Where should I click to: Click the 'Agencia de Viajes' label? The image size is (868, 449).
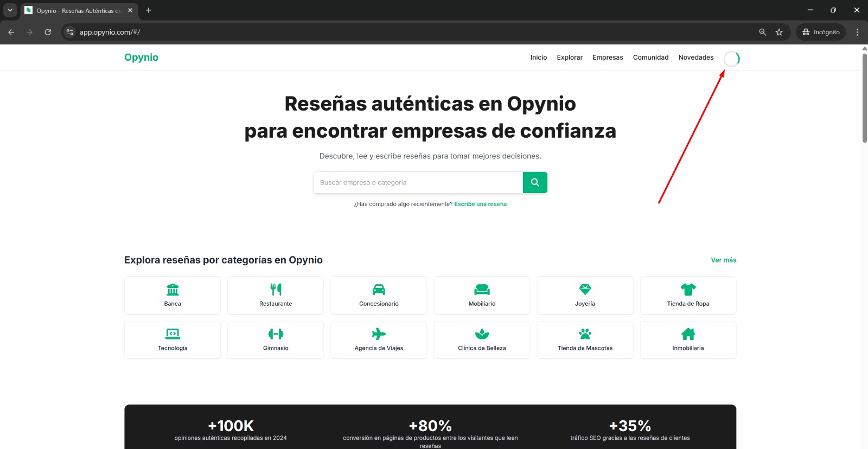379,348
